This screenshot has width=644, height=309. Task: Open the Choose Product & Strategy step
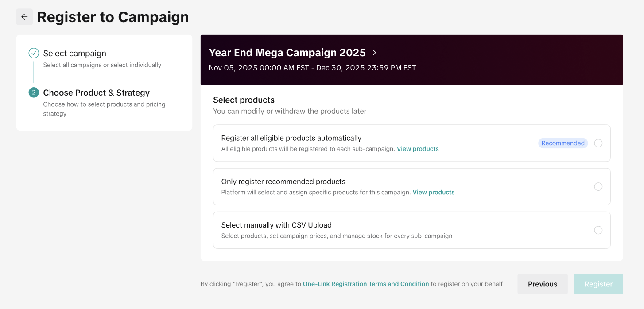96,93
